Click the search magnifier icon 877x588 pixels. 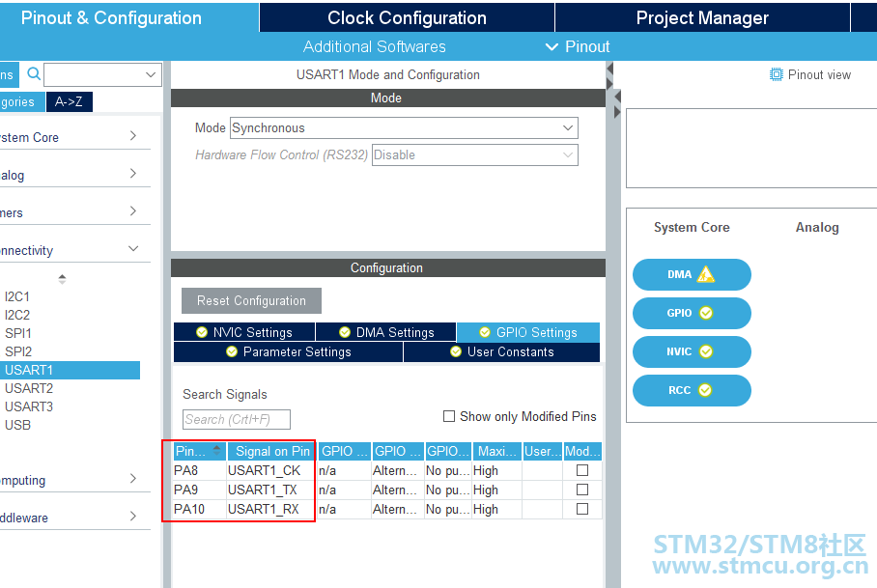click(x=34, y=73)
